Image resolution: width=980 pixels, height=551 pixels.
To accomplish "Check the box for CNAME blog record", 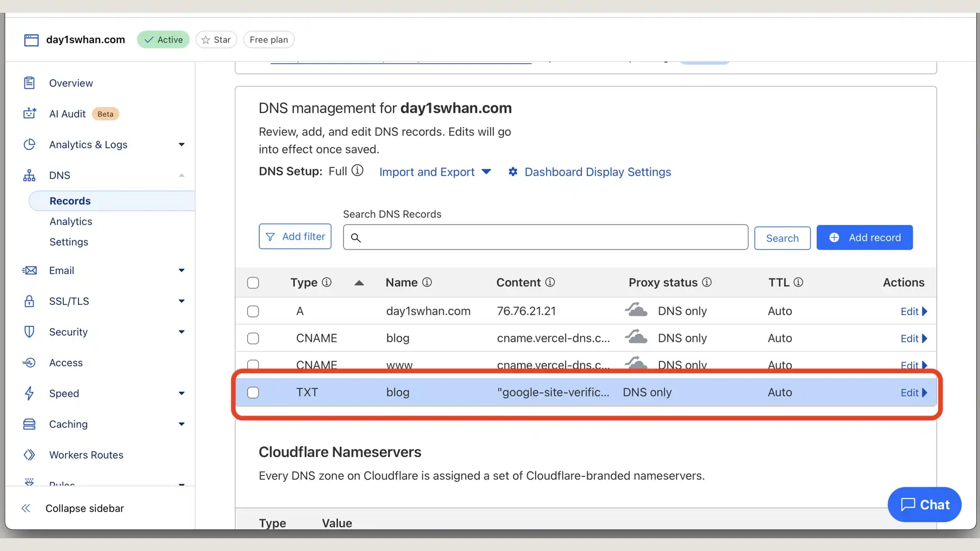I will tap(253, 338).
